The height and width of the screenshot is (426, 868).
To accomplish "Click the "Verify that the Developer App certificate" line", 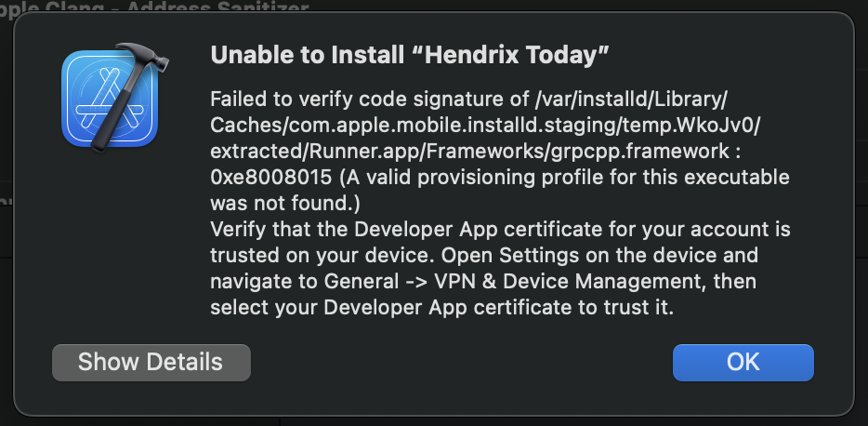I will tap(500, 230).
